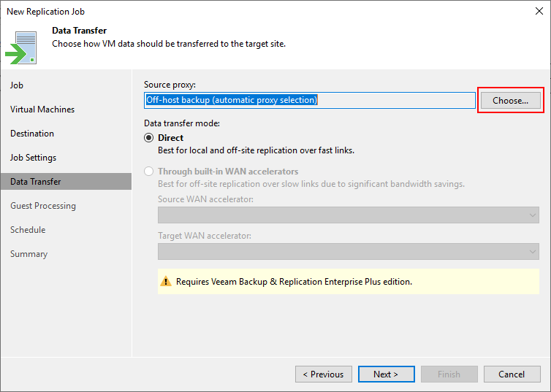Cancel the replication job wizard
This screenshot has height=392, width=551.
(512, 374)
